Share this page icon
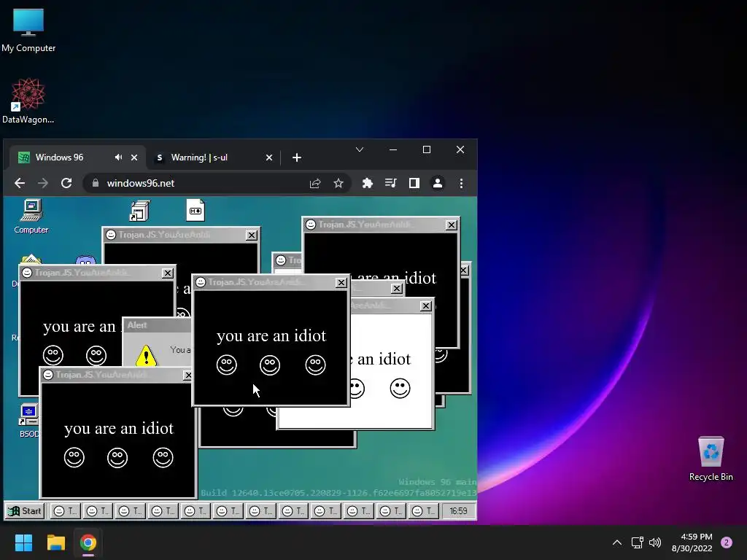 [315, 183]
